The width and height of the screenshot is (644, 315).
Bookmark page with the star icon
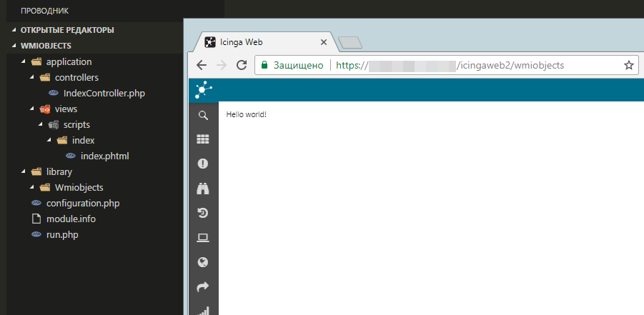629,65
